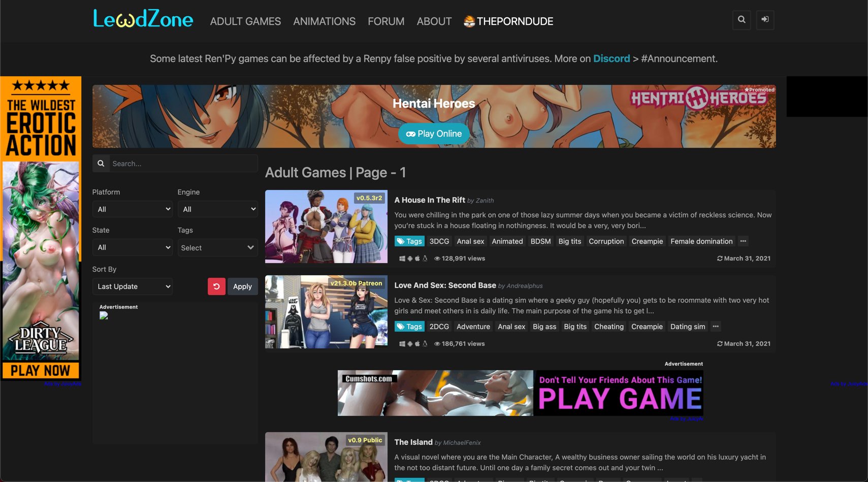Click the eye views icon for Love And Sex
868x482 pixels.
(x=437, y=344)
